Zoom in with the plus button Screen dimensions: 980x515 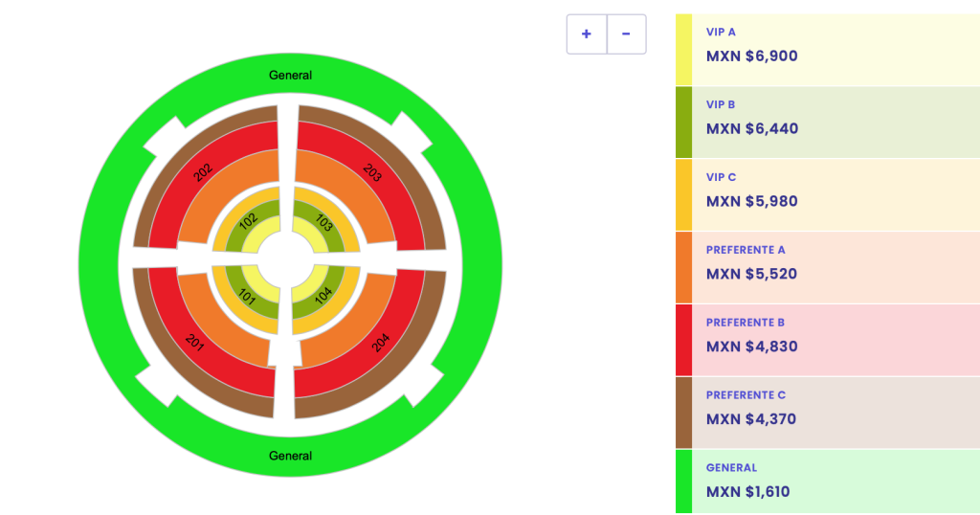(x=587, y=34)
